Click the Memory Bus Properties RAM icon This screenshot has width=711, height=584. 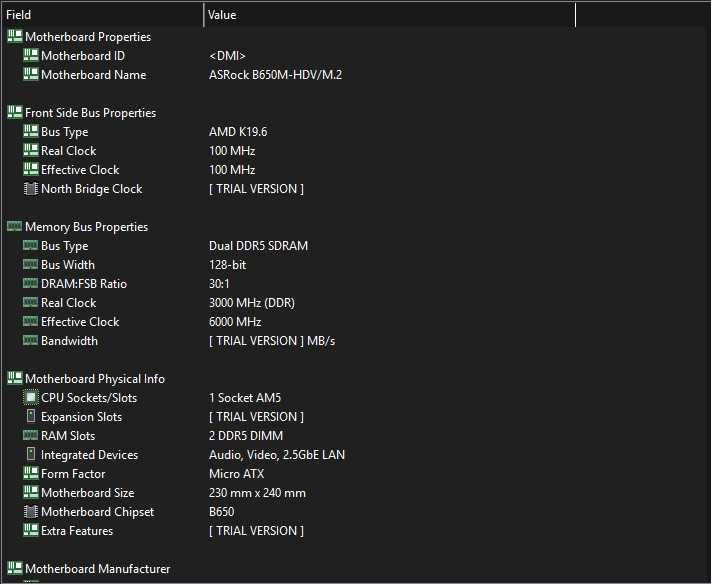pos(15,226)
